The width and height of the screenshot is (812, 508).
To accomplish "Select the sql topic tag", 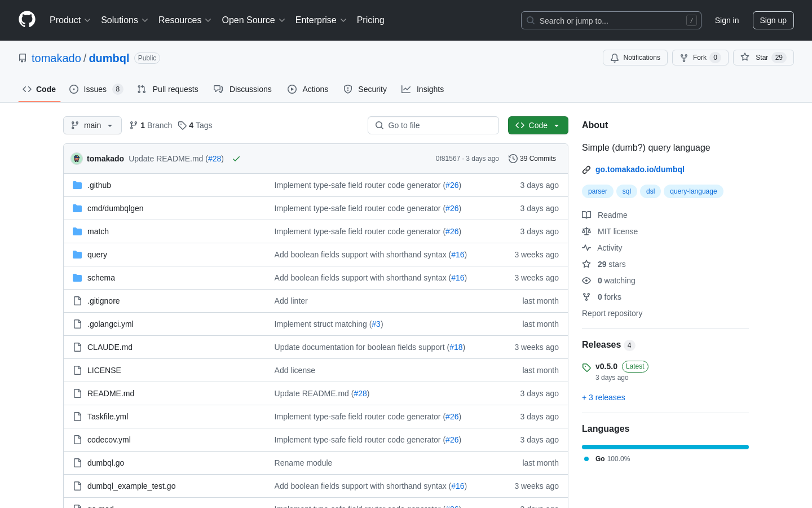I will 626,191.
